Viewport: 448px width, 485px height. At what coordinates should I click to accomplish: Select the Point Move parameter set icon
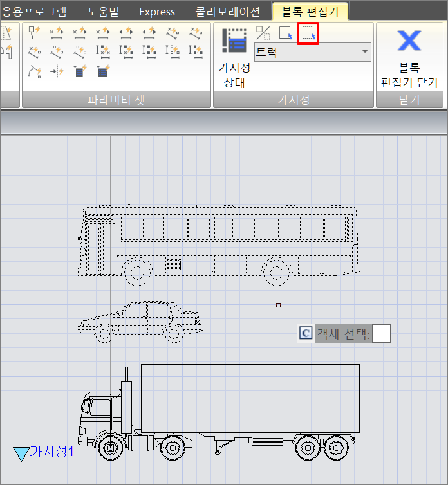[x=34, y=33]
